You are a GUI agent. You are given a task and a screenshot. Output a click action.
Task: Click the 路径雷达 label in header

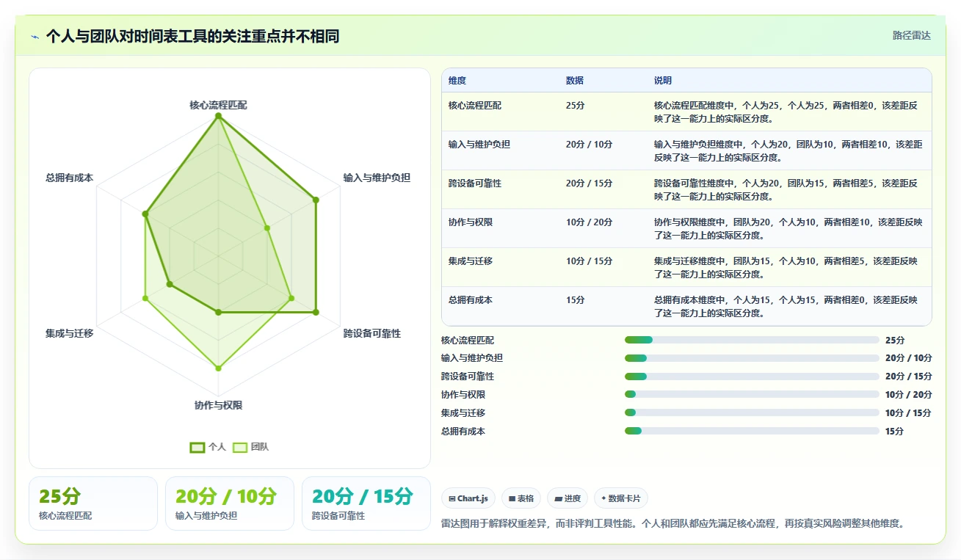point(912,35)
